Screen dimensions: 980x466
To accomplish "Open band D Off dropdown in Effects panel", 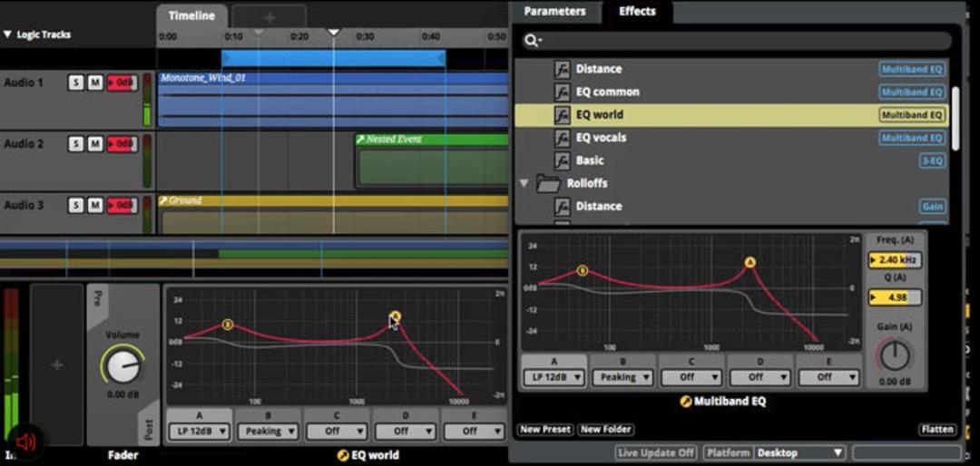I will pos(760,377).
